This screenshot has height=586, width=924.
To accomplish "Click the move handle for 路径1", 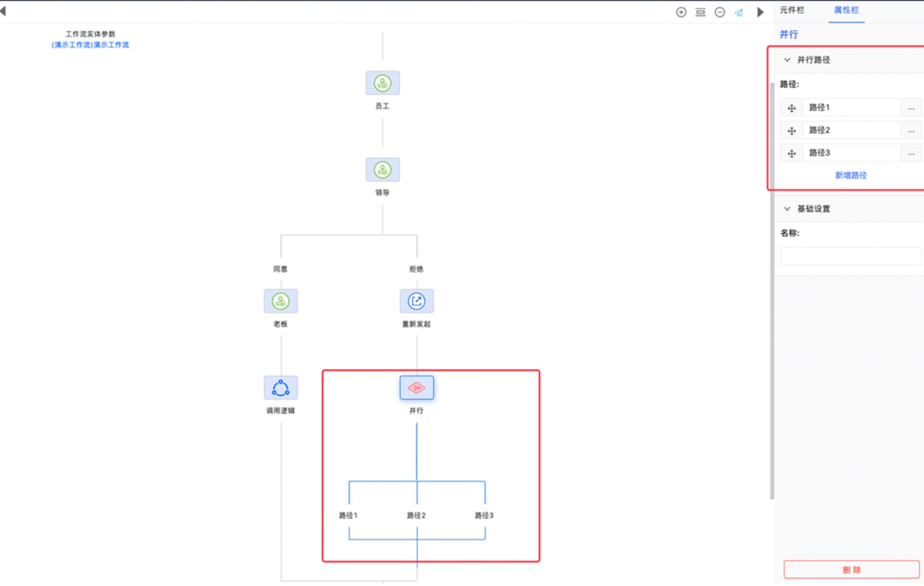I will pyautogui.click(x=792, y=108).
